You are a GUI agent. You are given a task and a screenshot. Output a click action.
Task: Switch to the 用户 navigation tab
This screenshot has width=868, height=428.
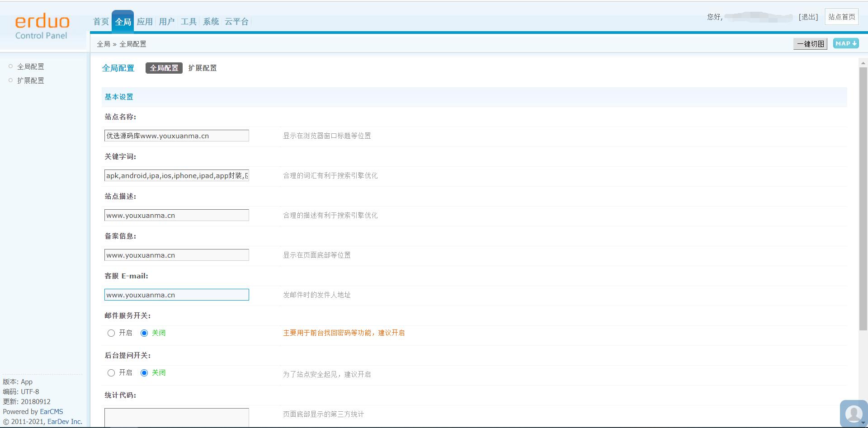tap(166, 22)
